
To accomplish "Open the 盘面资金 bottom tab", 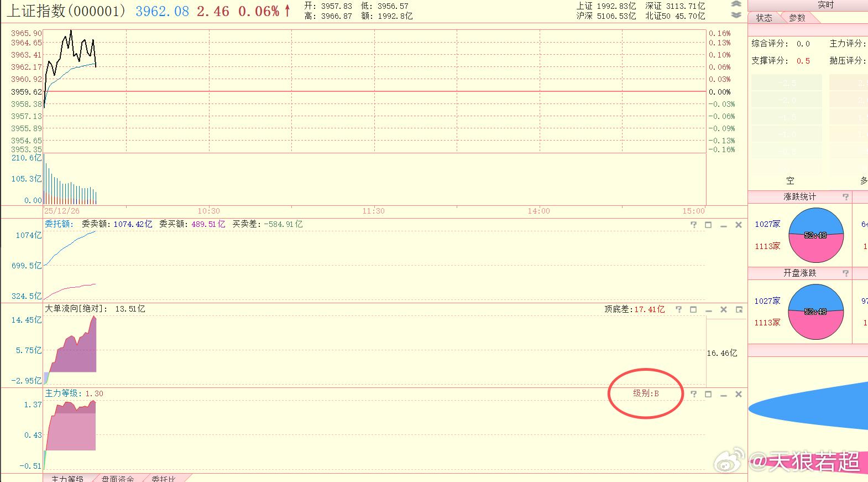I will pos(117,478).
